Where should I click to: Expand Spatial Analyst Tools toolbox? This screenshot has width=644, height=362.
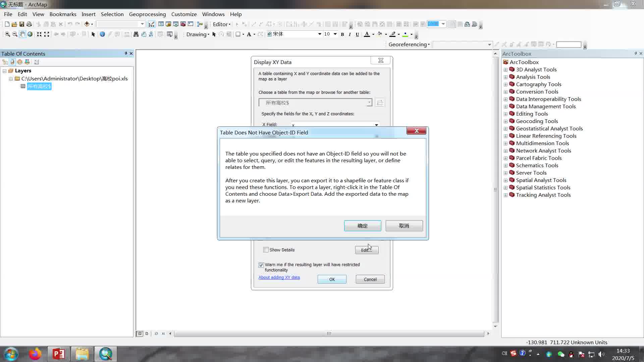505,180
